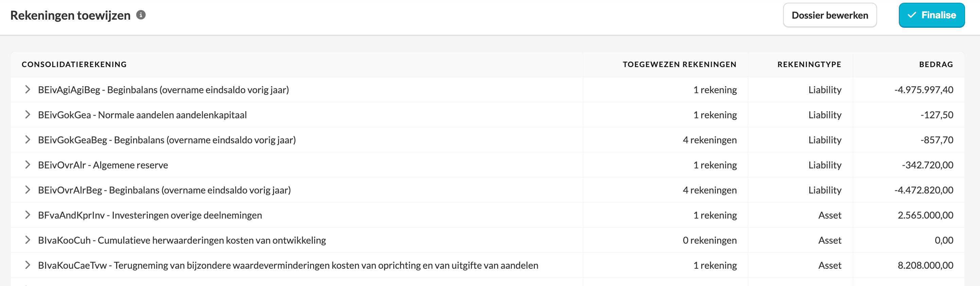Expand BIvaKouCaeTvw Terugneming row
Image resolution: width=980 pixels, height=286 pixels.
(28, 265)
